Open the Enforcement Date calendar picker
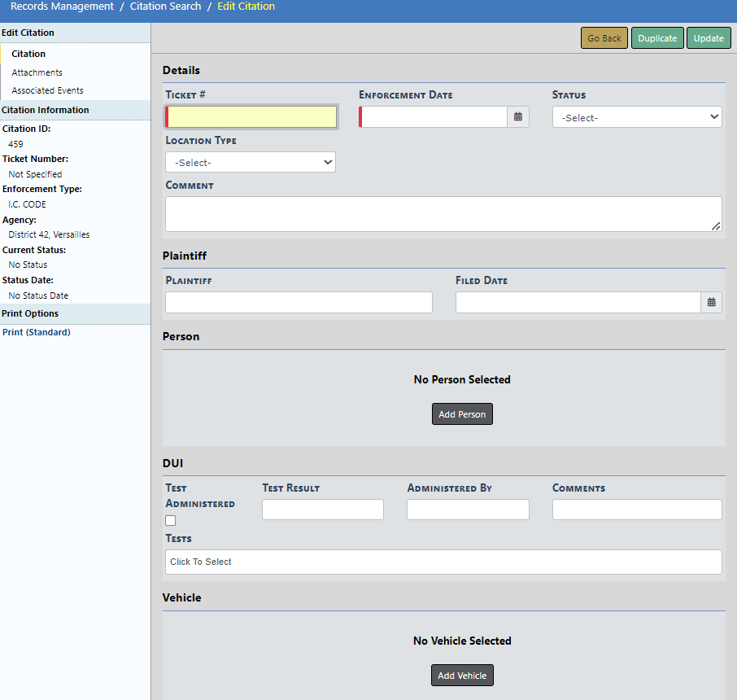Screen dimensions: 737x700 tap(518, 117)
